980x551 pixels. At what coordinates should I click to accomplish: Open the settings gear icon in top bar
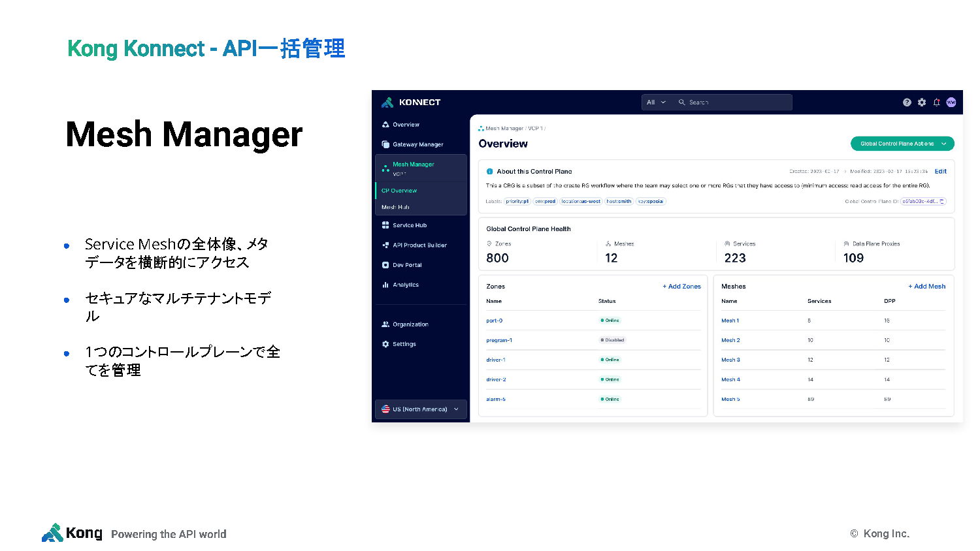coord(922,102)
